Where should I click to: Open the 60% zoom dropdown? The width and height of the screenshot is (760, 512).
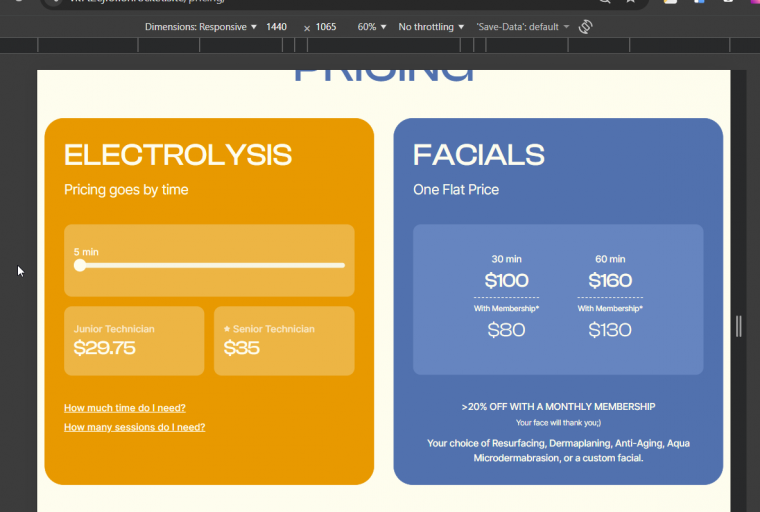tap(372, 27)
